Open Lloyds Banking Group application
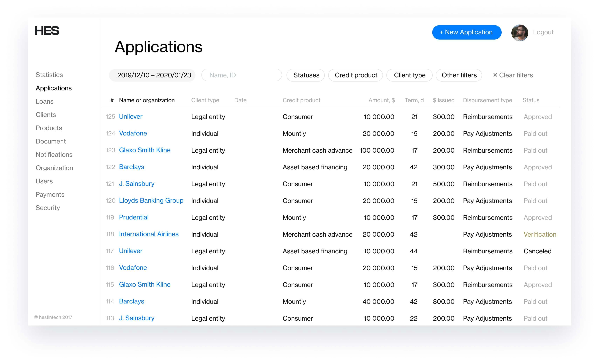 [151, 201]
